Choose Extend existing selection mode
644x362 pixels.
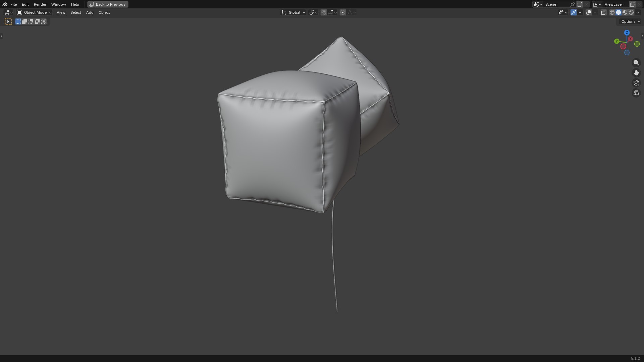[24, 21]
